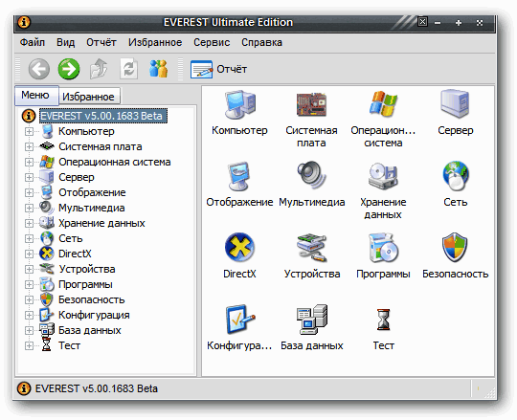This screenshot has height=420, width=517.
Task: Click the users toolbar icon
Action: click(158, 69)
